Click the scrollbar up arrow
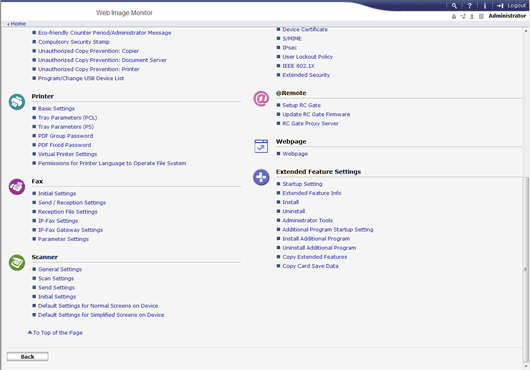Viewport: 530px width, 370px height. pos(526,31)
